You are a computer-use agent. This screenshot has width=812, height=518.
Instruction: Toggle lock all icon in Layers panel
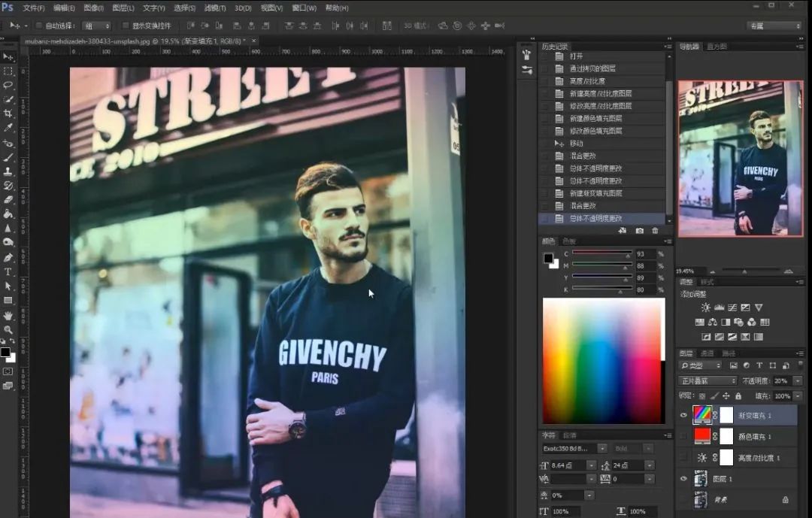pyautogui.click(x=738, y=396)
